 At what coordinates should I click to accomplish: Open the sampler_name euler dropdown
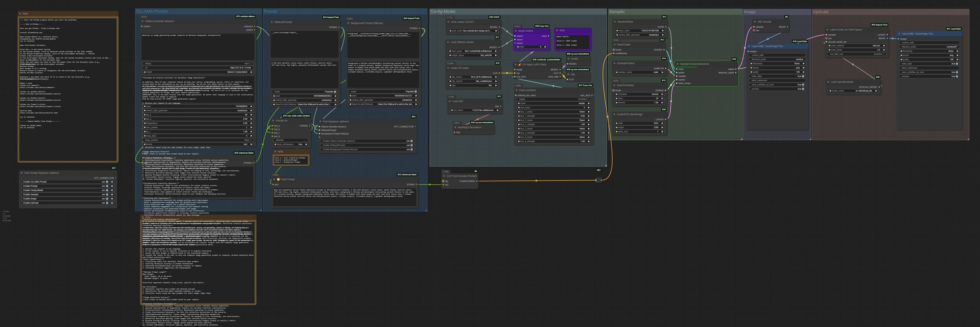[x=639, y=72]
